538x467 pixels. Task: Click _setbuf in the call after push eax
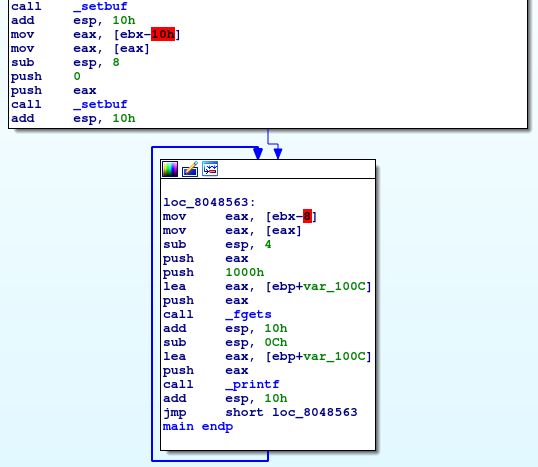[100, 104]
